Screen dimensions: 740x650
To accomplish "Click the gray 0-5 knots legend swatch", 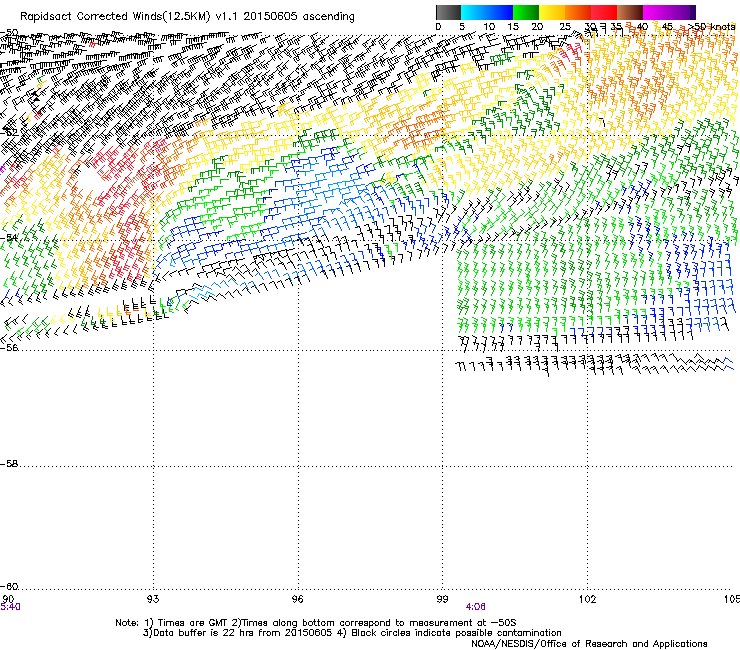I will pos(448,12).
